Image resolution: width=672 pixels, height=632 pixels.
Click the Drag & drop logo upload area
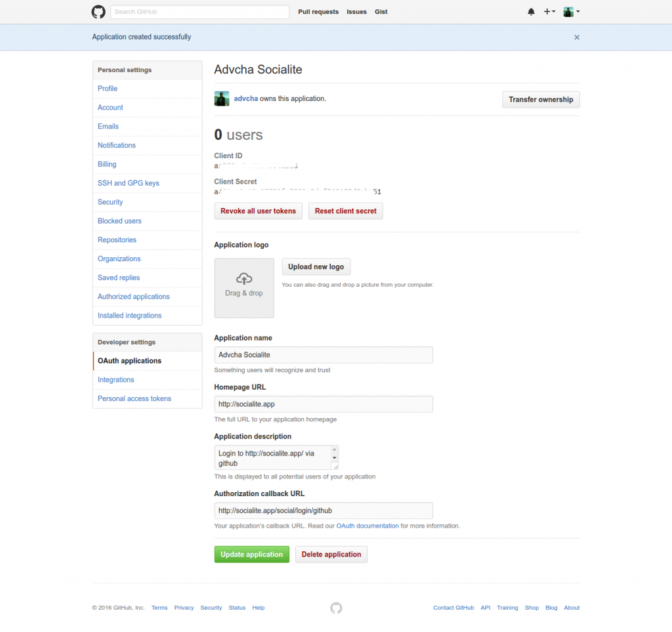click(243, 287)
